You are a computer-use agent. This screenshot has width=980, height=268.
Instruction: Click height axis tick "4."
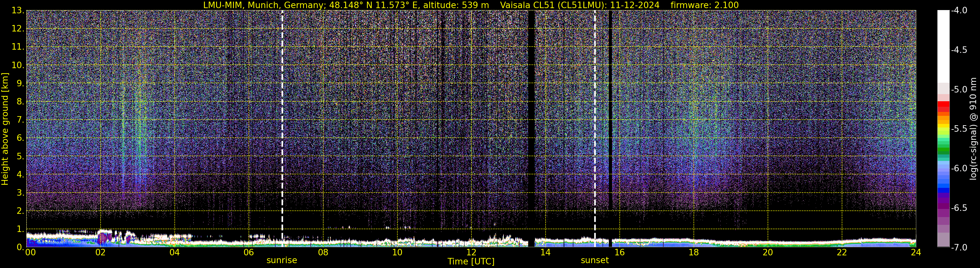click(20, 175)
